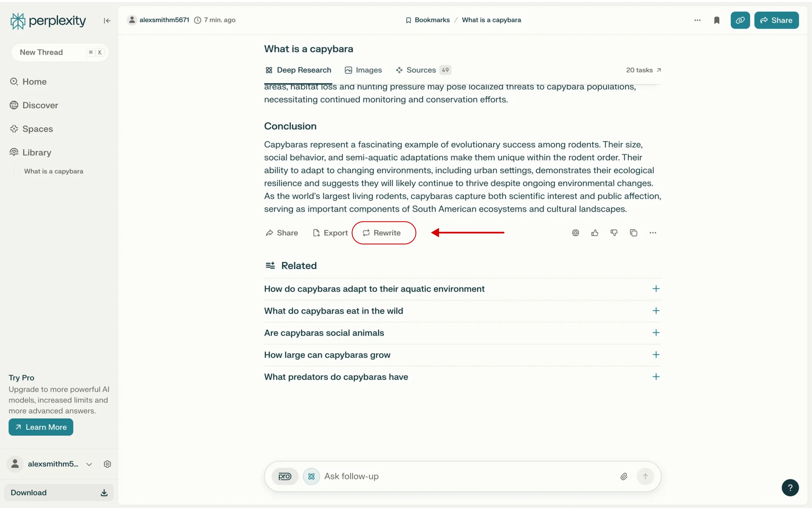Attach a file with the paperclip icon

point(624,476)
